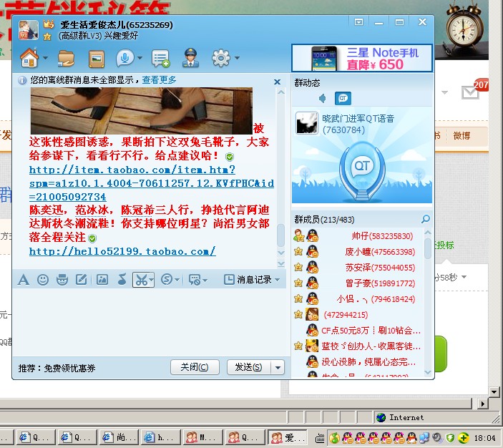Viewport: 503px width, 448px height.
Task: Expand the send options dropdown arrow
Action: click(x=278, y=367)
